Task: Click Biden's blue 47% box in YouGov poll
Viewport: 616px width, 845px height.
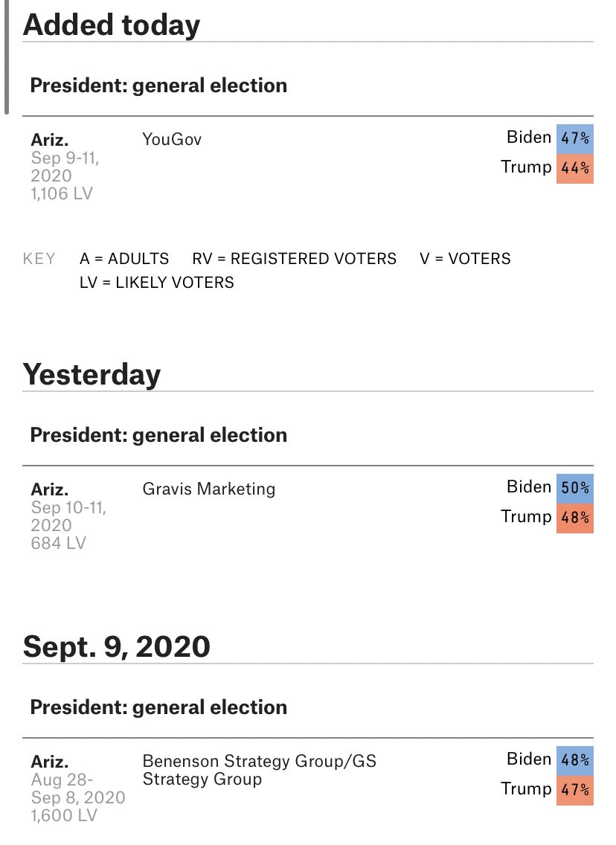Action: click(x=574, y=138)
